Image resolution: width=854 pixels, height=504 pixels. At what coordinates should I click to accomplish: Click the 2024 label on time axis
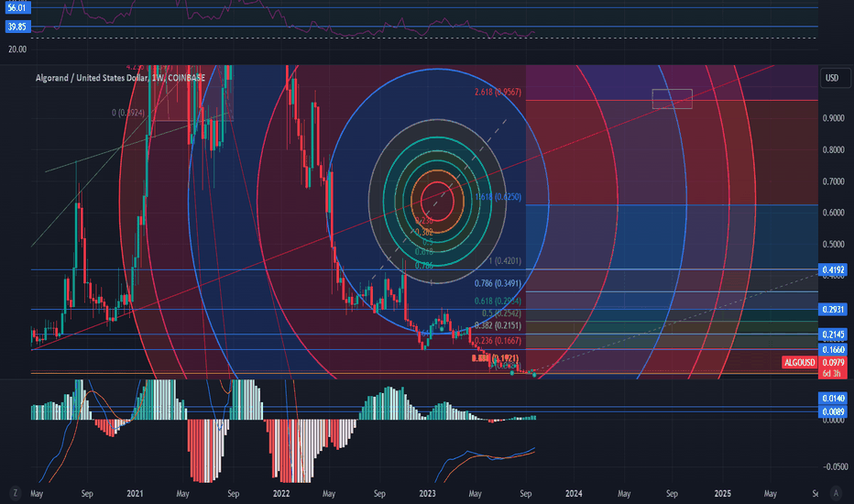coord(574,493)
